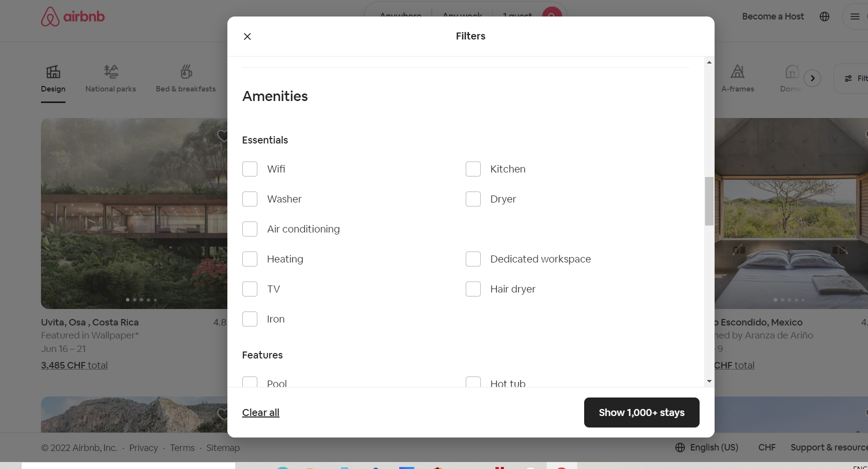Click the Clear all link
The height and width of the screenshot is (469, 868).
(261, 412)
